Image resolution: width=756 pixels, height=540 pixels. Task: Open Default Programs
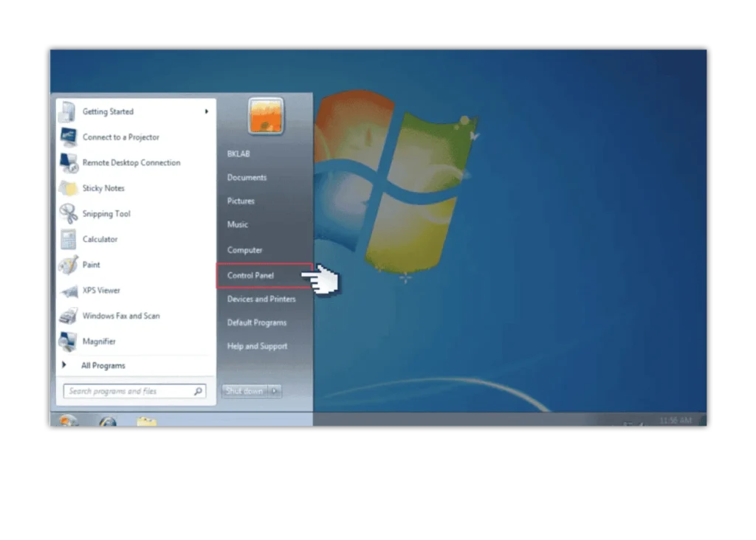(x=257, y=323)
